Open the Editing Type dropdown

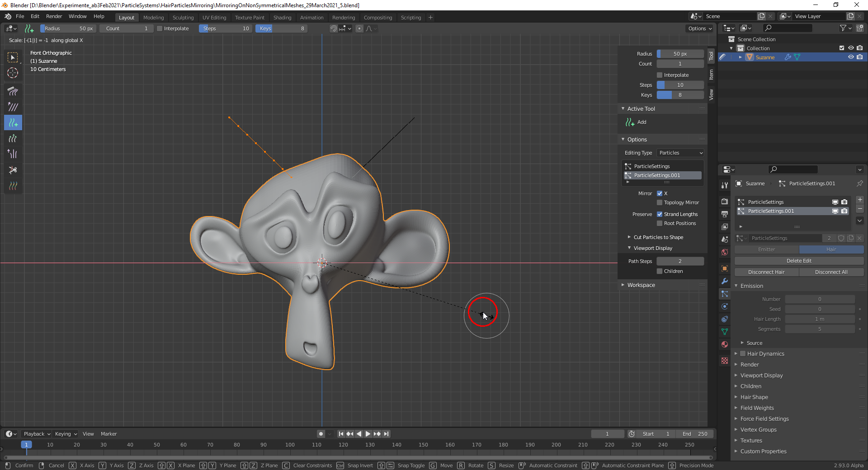(680, 153)
